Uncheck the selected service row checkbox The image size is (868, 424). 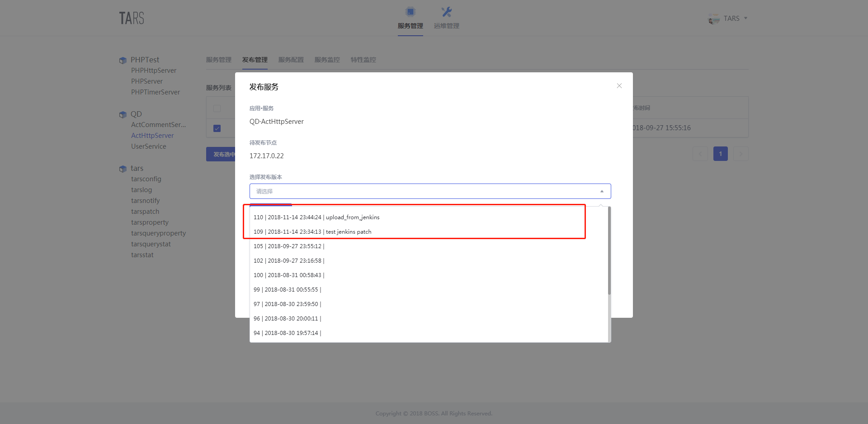[217, 128]
